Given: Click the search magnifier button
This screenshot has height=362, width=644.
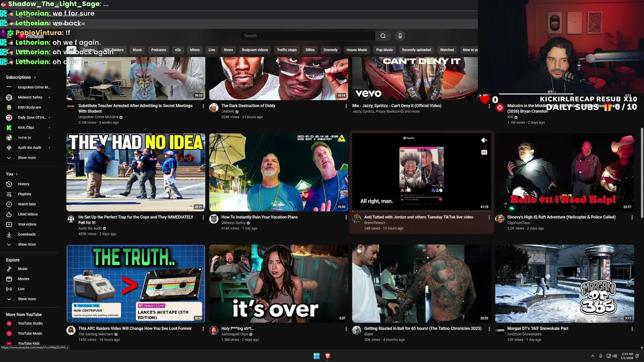Looking at the screenshot, I should point(383,36).
